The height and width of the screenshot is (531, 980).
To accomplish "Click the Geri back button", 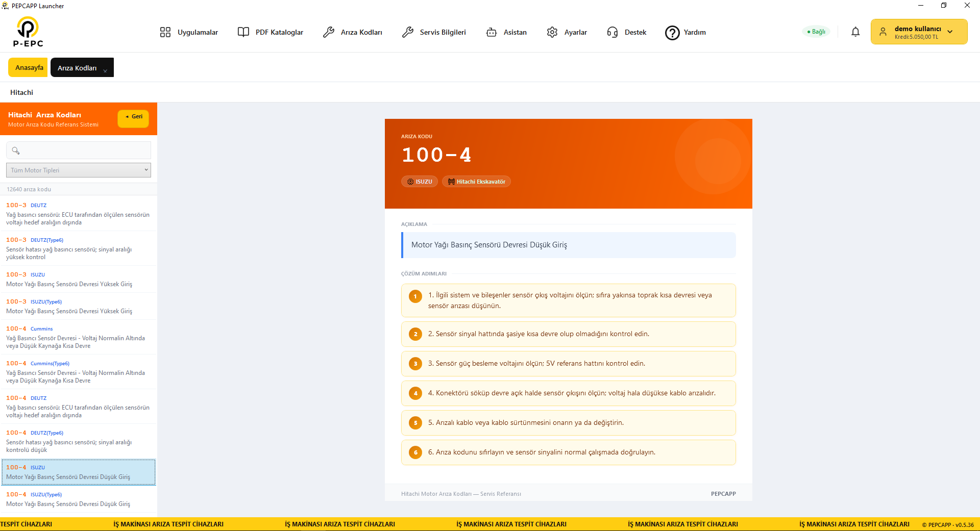I will click(x=133, y=118).
